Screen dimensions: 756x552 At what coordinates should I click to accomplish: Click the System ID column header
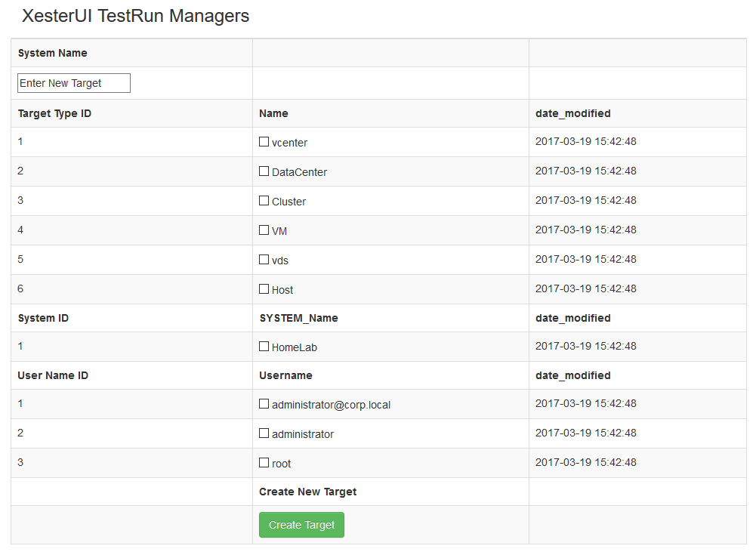pyautogui.click(x=43, y=318)
